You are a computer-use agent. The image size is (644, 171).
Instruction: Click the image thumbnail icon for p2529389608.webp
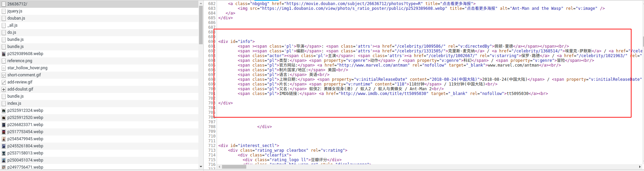4,54
